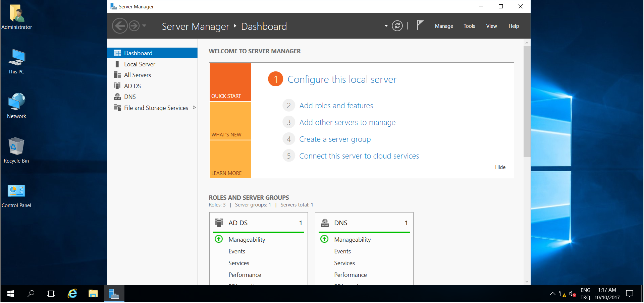Open the Help menu
644x303 pixels.
(514, 26)
